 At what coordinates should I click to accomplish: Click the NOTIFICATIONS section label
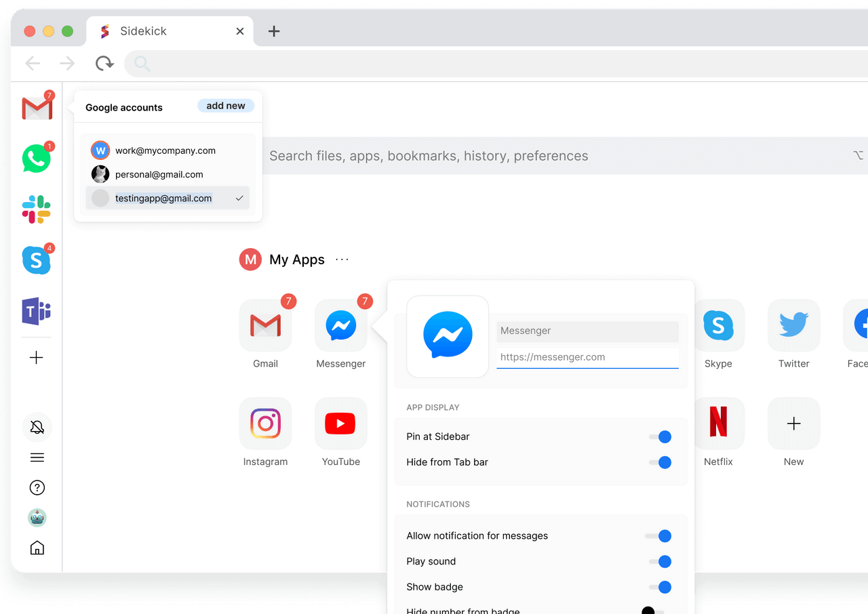click(x=438, y=504)
